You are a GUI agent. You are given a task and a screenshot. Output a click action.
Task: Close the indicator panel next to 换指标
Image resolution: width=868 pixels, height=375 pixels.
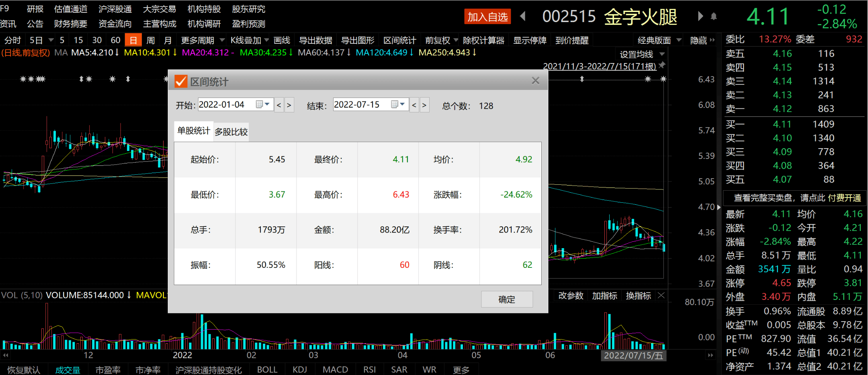(x=661, y=296)
